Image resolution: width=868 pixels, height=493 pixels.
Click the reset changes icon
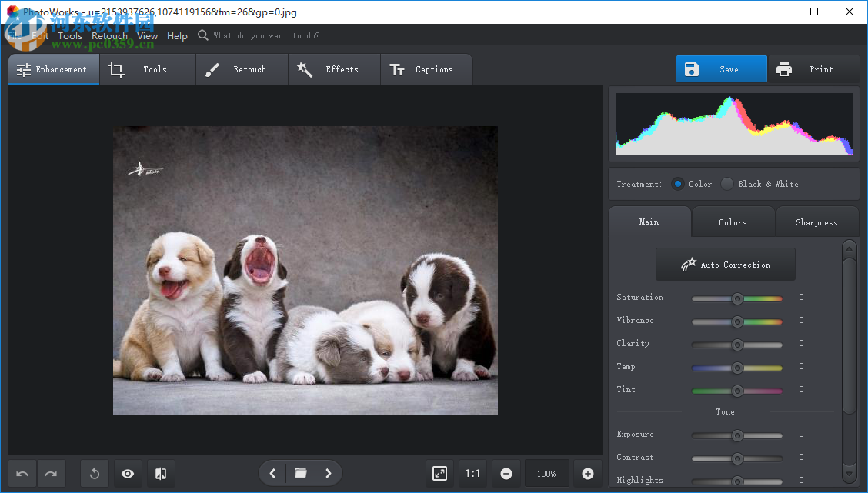(94, 473)
